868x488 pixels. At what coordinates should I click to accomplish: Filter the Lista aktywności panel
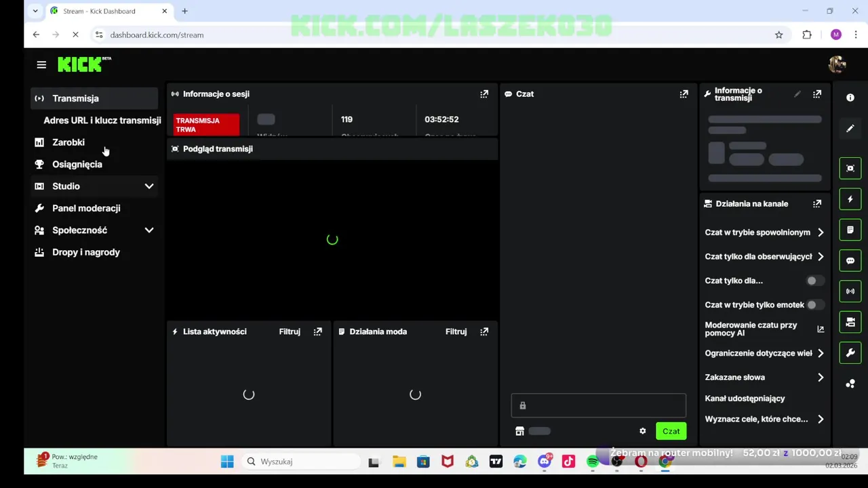click(x=290, y=331)
